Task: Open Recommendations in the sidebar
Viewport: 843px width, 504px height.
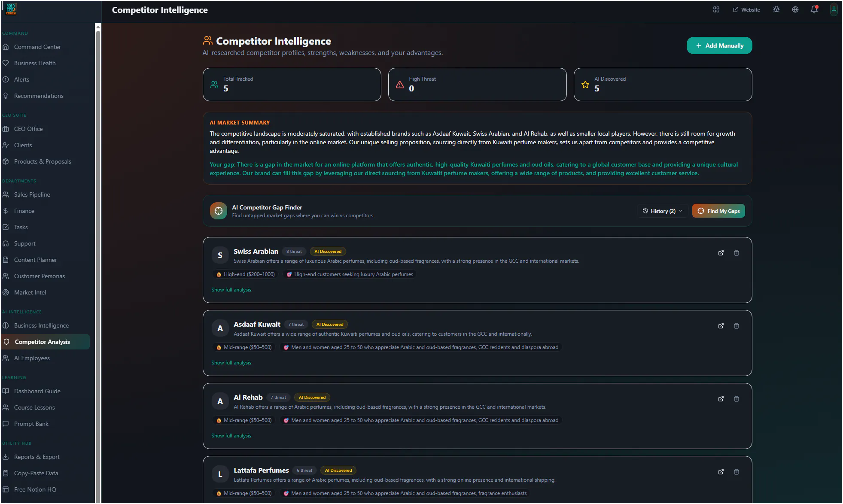Action: click(46, 96)
